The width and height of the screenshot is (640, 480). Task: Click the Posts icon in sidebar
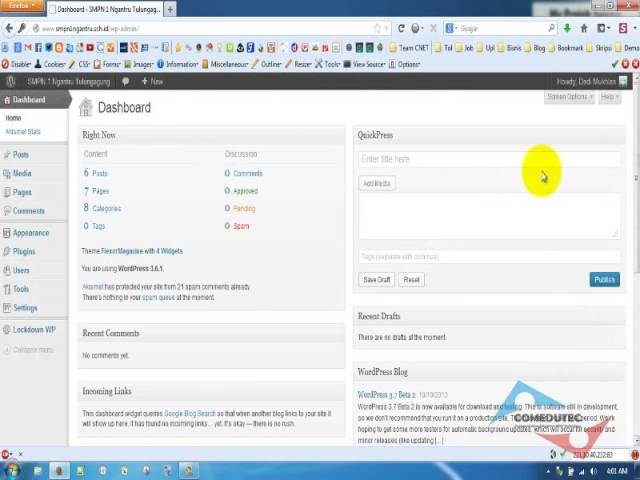pos(8,155)
